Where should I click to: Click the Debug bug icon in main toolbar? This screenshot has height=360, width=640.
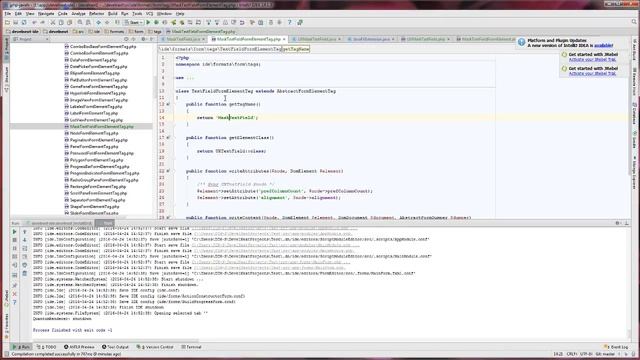(x=156, y=22)
